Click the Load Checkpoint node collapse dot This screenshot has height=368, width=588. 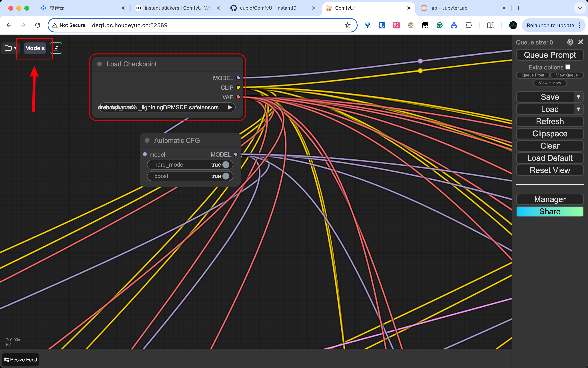pyautogui.click(x=99, y=64)
